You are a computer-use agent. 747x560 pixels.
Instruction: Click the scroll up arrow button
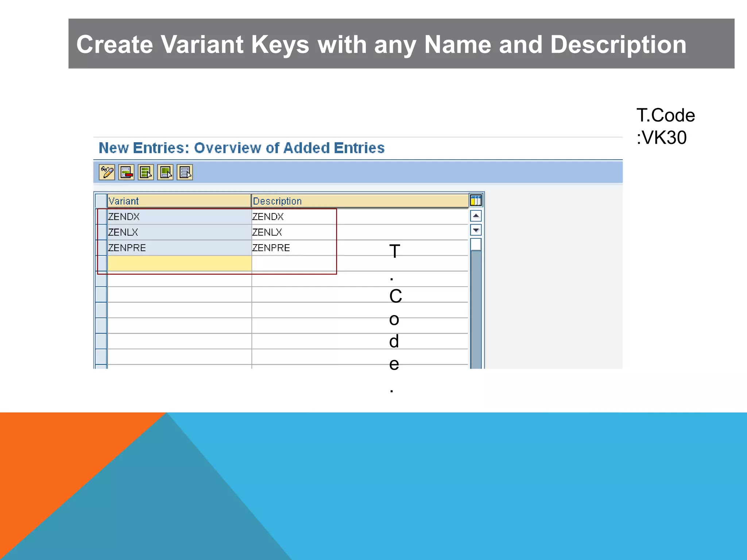(476, 216)
